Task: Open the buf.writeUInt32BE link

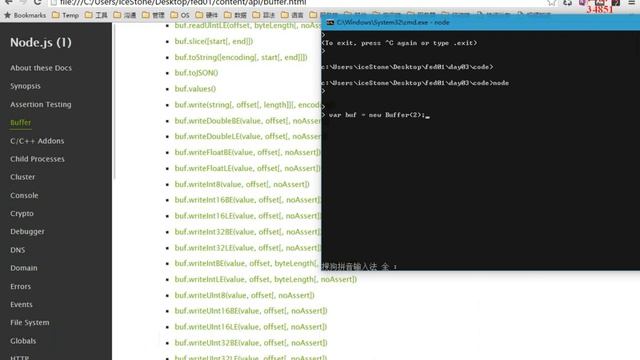Action: [x=251, y=342]
